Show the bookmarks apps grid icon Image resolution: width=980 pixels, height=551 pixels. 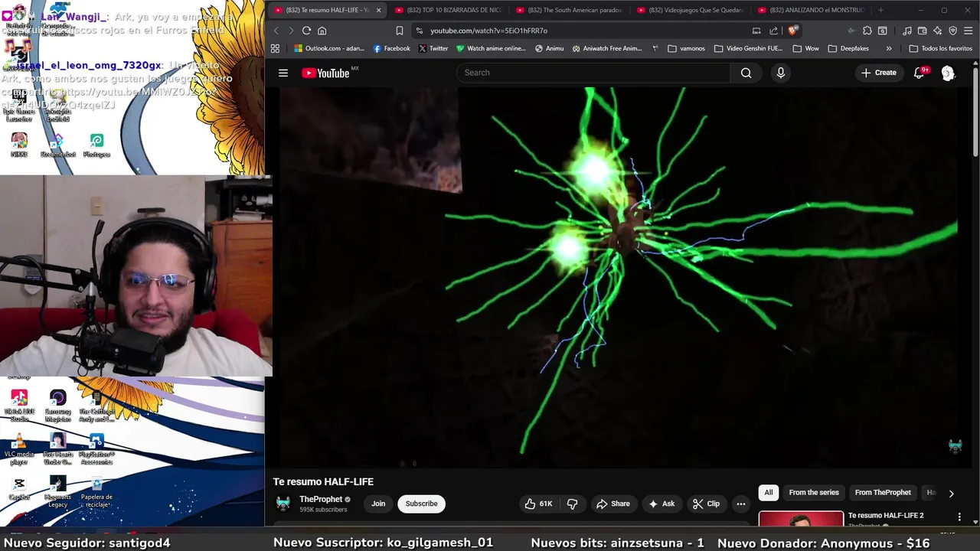pyautogui.click(x=275, y=48)
